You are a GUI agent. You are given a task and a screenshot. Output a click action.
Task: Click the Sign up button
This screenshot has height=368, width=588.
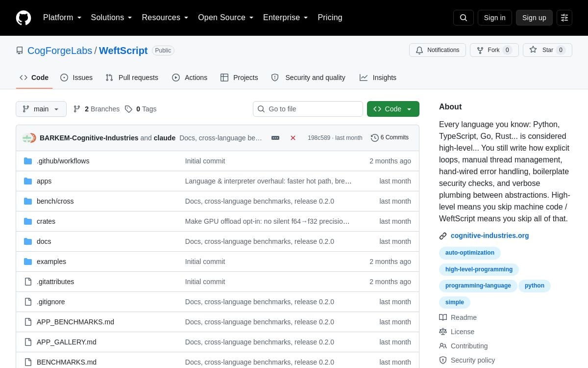(x=534, y=18)
